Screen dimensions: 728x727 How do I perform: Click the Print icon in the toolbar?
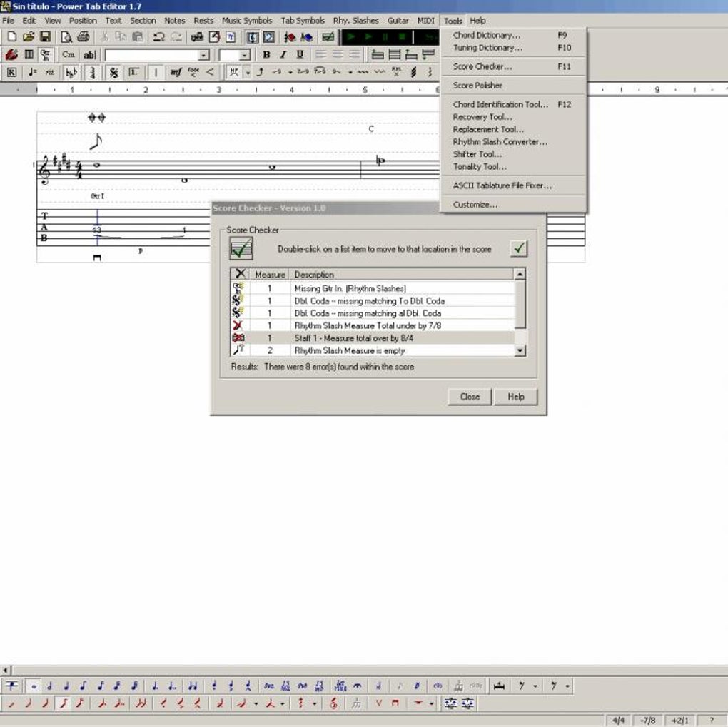pos(83,37)
